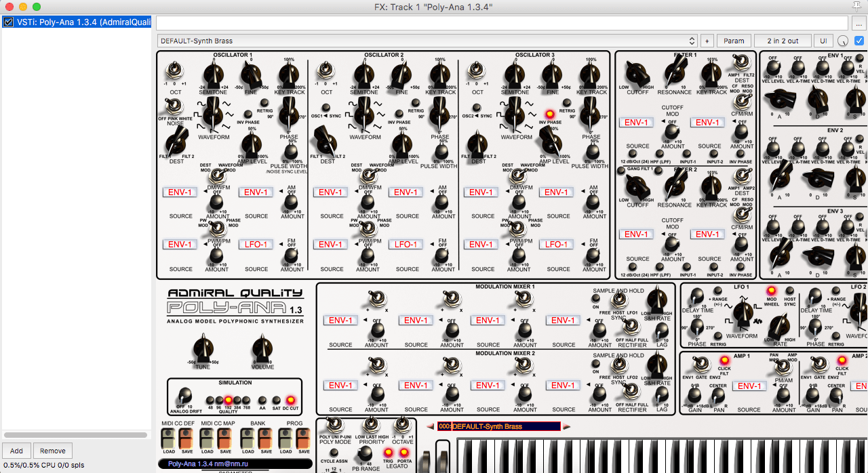Open AMP 1 PM/AM source ENV-1 selector

click(x=749, y=386)
